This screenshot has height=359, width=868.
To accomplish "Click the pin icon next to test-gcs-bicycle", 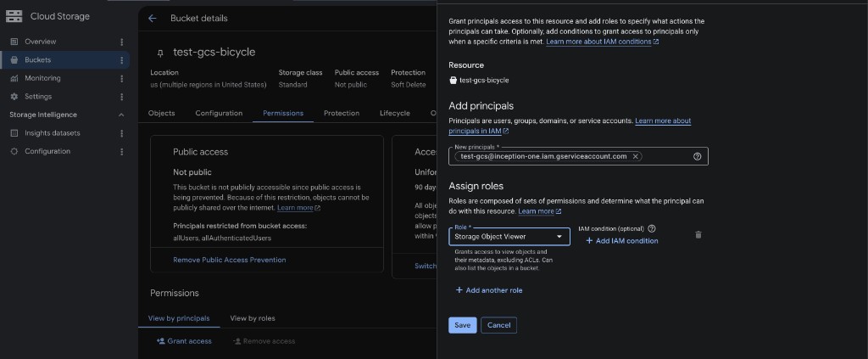I will [x=160, y=53].
